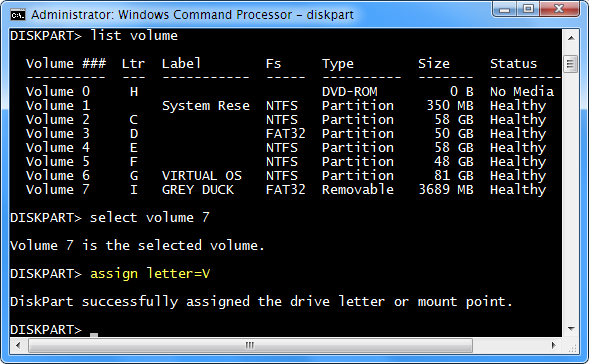Screen dimensions: 589x364
Task: Click the VIRTUAL OS label in Volume 6
Action: (x=202, y=176)
